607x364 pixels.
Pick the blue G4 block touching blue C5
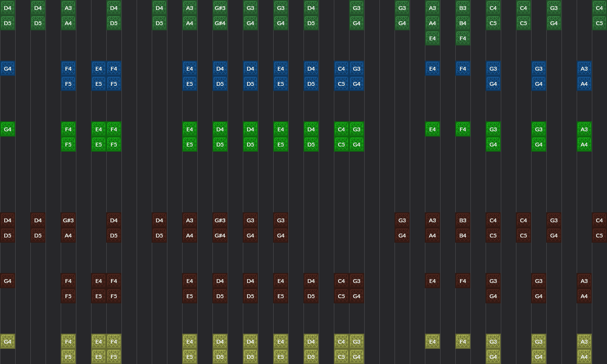(357, 83)
